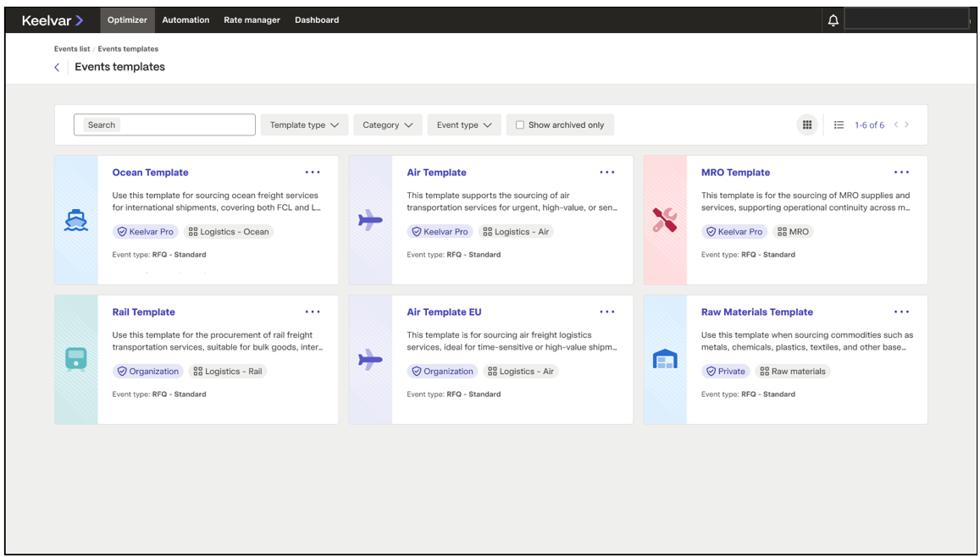The width and height of the screenshot is (980, 557).
Task: Click the wrench icon on MRO Template
Action: point(665,220)
